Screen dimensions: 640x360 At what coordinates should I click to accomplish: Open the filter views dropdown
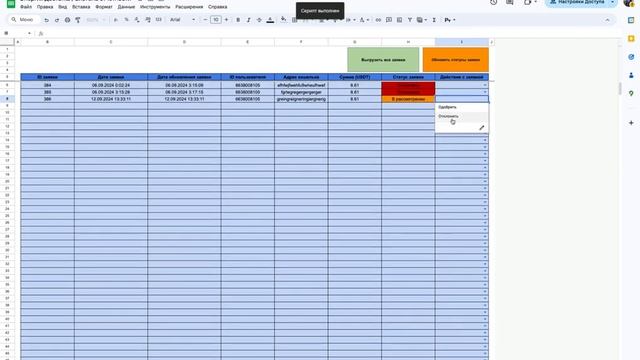tap(422, 20)
